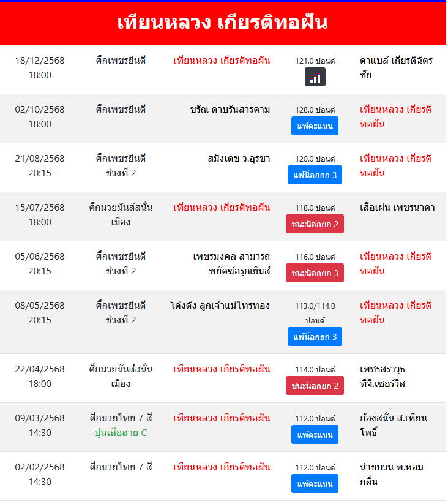This screenshot has width=448, height=501.
Task: Click แพ้น็อกยก 3 badge in สมิงเดช row
Action: point(315,175)
